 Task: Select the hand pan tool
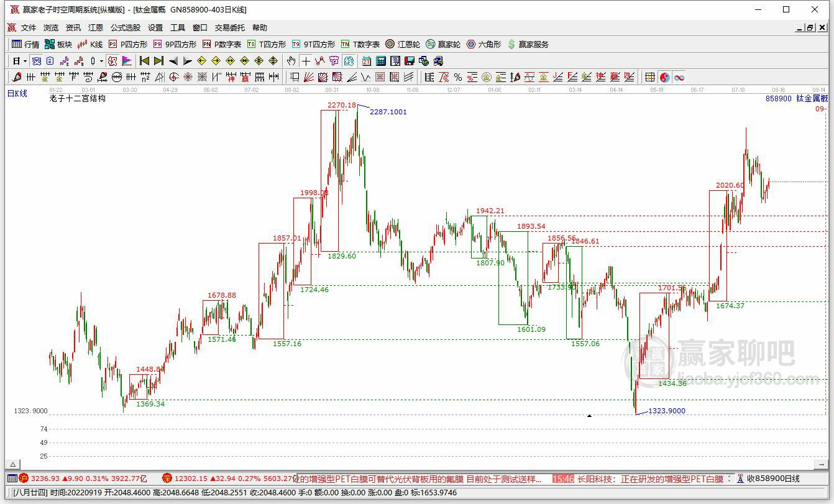291,61
